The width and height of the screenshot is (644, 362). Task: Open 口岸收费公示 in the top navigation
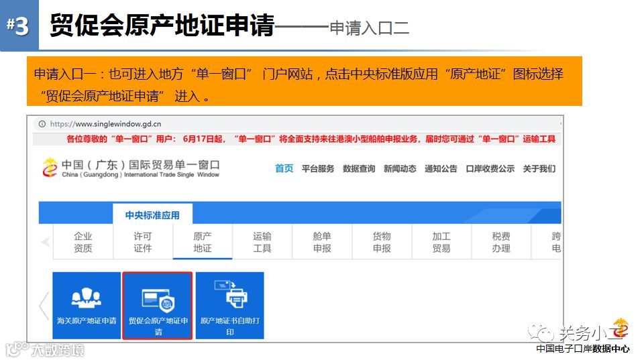click(x=490, y=169)
